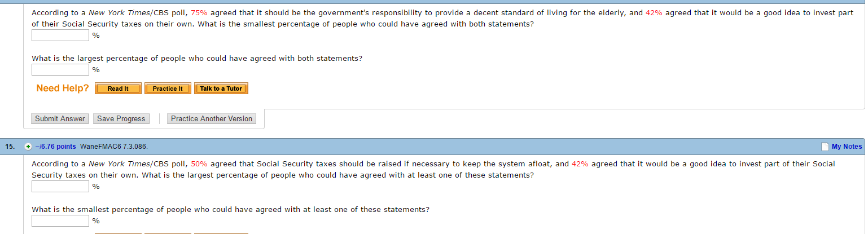Image resolution: width=868 pixels, height=234 pixels.
Task: Focus the smallest percentage agreeing with both input
Action: (60, 36)
